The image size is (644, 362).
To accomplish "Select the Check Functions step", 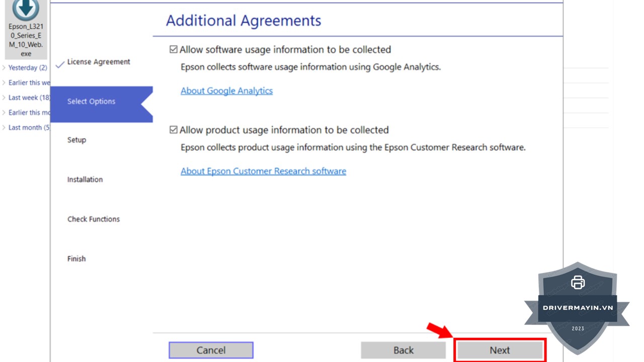I will tap(94, 219).
